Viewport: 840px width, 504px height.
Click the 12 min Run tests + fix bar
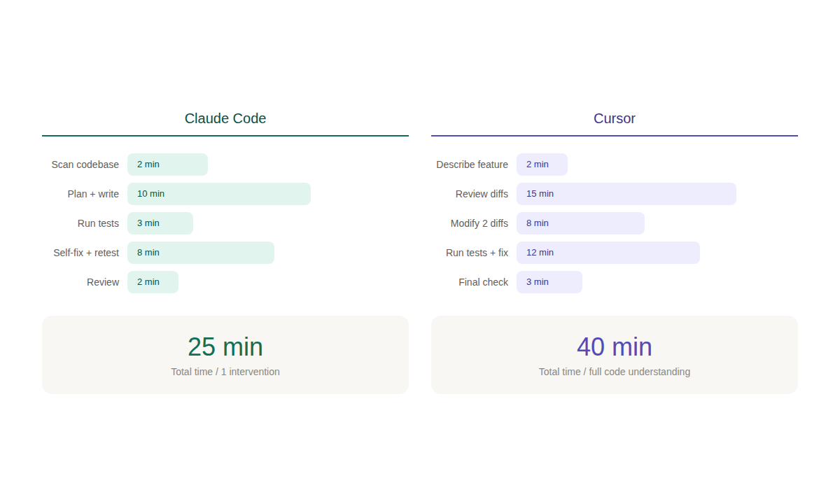608,253
